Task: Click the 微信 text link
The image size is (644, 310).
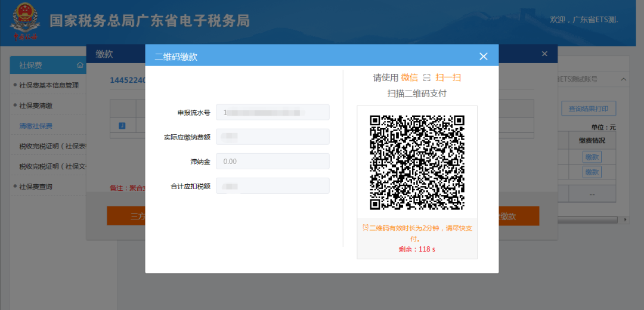Action: point(410,77)
